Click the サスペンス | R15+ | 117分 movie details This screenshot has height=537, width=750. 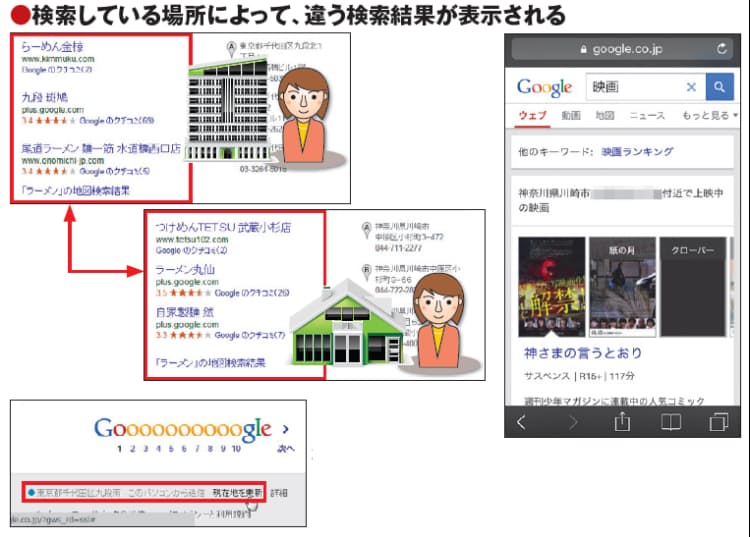[x=579, y=376]
